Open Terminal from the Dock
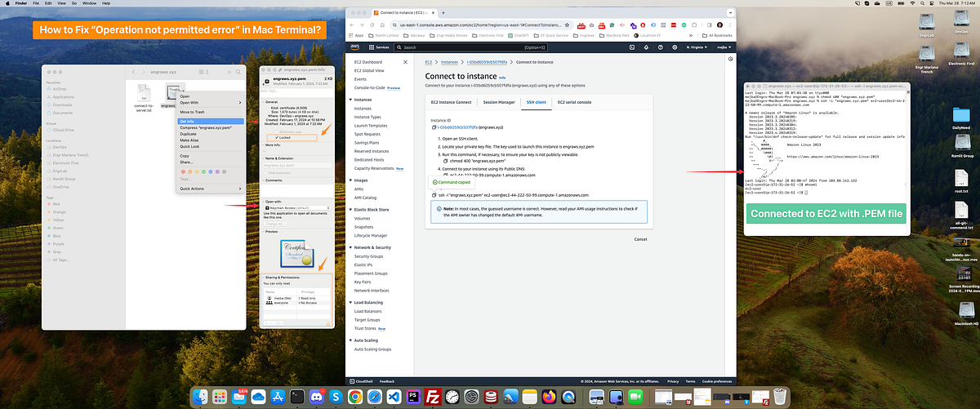The image size is (980, 409). point(297,397)
